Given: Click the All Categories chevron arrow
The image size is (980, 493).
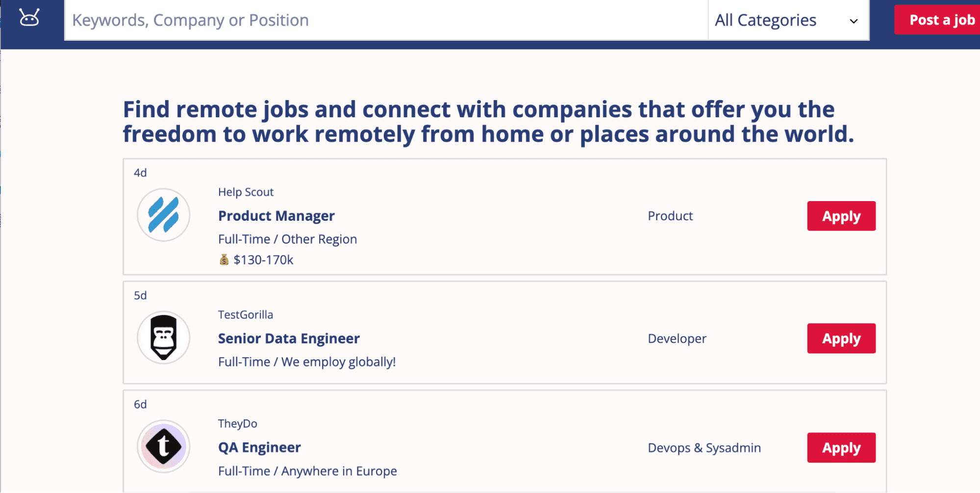Looking at the screenshot, I should pyautogui.click(x=854, y=21).
